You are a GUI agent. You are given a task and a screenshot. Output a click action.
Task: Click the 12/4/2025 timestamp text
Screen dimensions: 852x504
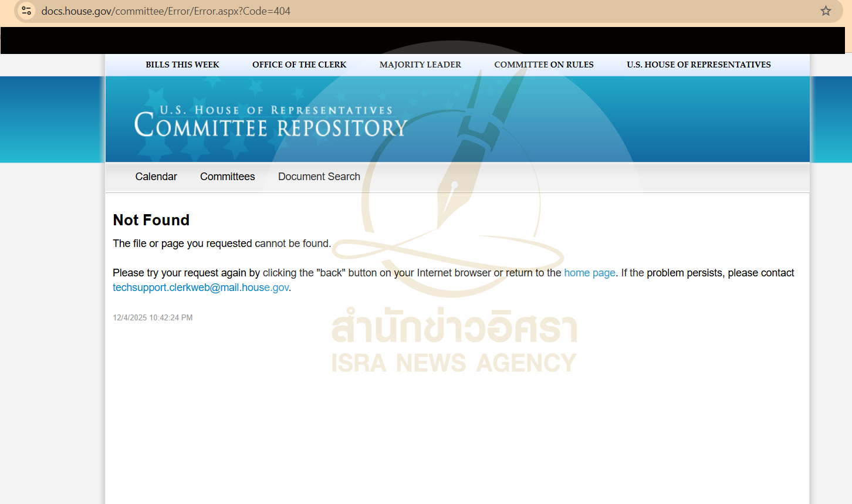point(153,317)
